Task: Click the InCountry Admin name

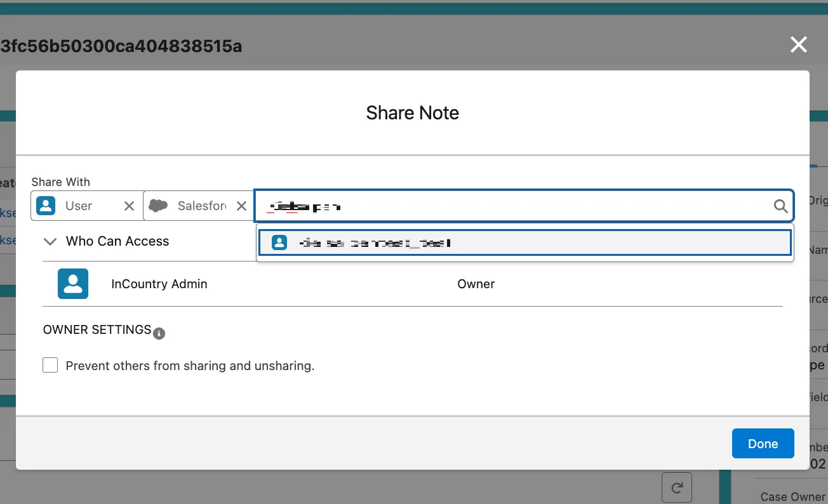Action: (159, 284)
